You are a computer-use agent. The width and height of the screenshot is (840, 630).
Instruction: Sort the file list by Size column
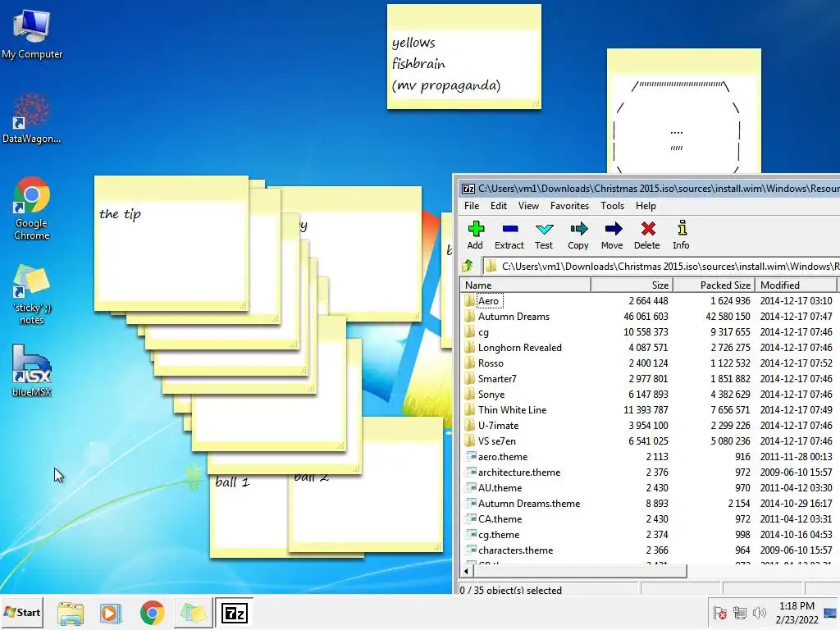point(632,285)
